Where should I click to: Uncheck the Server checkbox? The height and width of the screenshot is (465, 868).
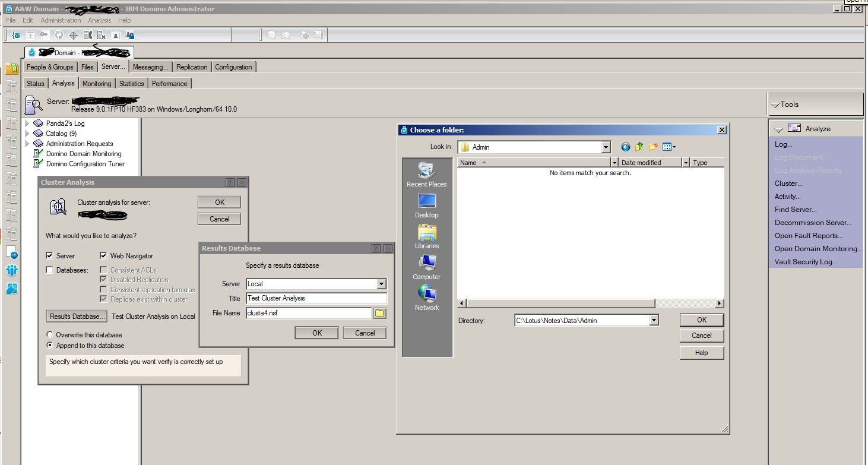coord(50,256)
